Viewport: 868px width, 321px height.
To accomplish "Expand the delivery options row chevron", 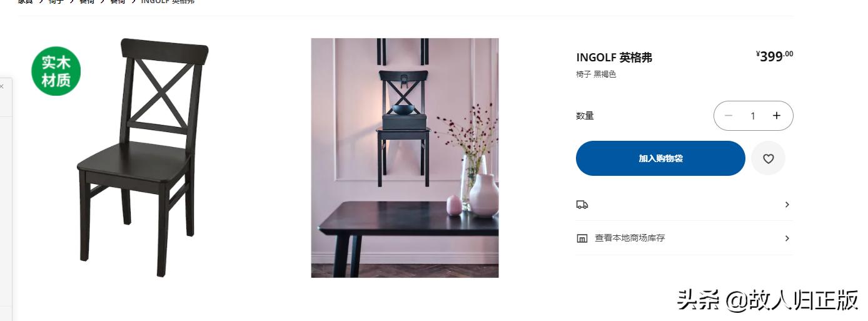I will click(x=787, y=205).
